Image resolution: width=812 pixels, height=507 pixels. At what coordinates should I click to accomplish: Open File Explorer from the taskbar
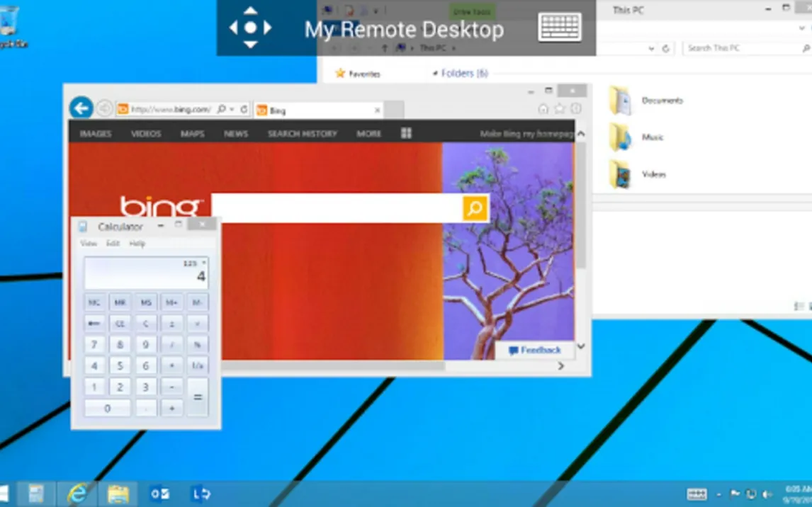118,494
